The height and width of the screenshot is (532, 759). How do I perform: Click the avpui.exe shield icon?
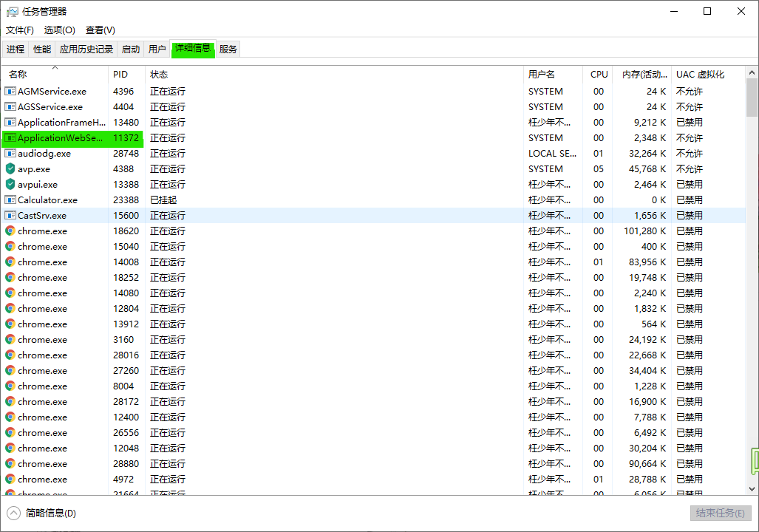pos(10,184)
